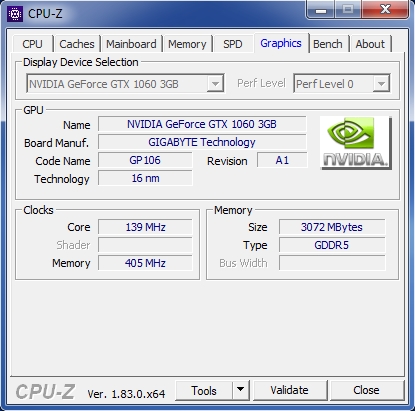The height and width of the screenshot is (411, 415).
Task: Select the Graphics tab
Action: [281, 43]
